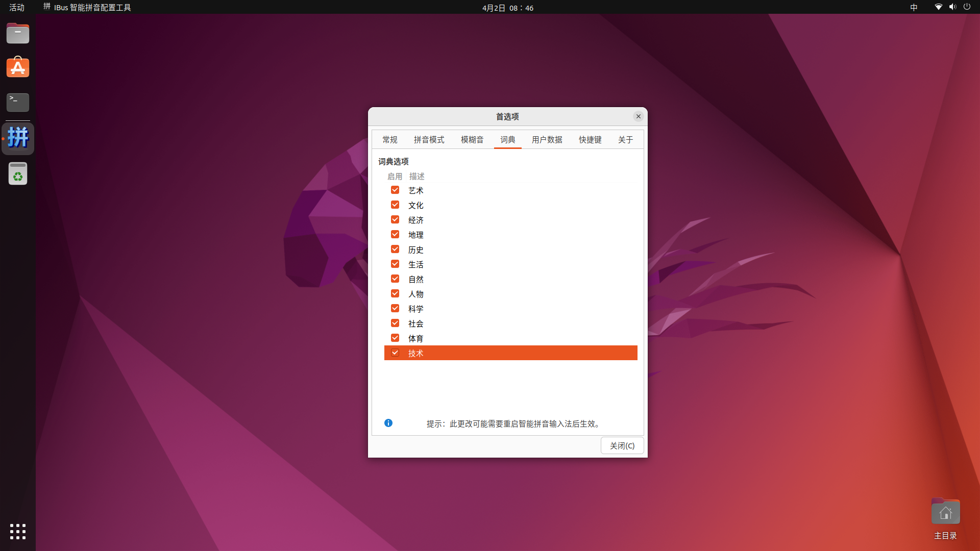Switch to the 拼音模式 tab
Screen dimensions: 980x551
[x=429, y=139]
